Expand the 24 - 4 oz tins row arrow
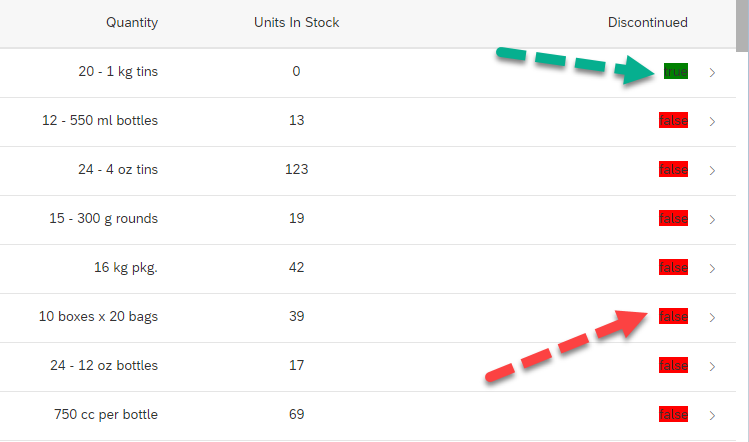The width and height of the screenshot is (749, 442). pyautogui.click(x=712, y=170)
